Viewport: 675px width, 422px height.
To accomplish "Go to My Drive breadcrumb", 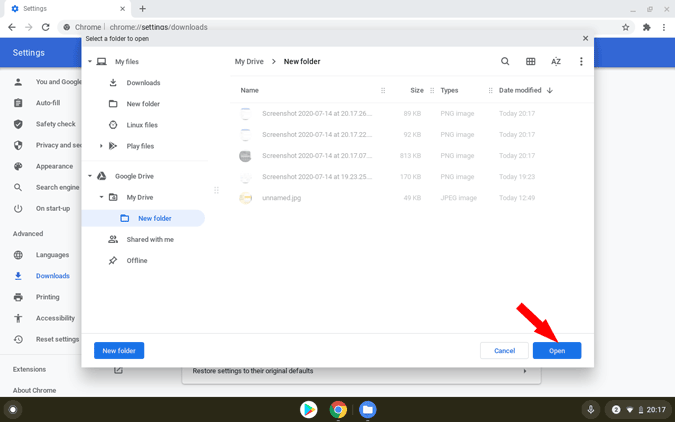I will click(x=249, y=62).
